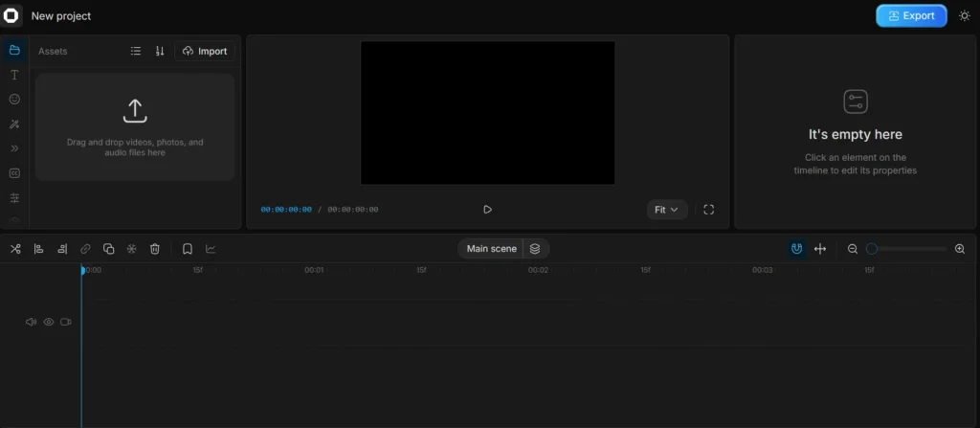Click the It's empty here heading
This screenshot has width=980, height=428.
(x=855, y=135)
